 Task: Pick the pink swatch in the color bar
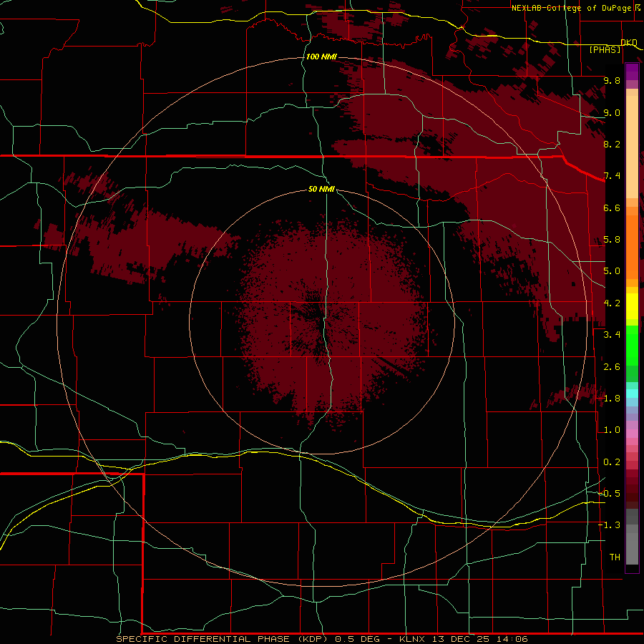(x=632, y=434)
